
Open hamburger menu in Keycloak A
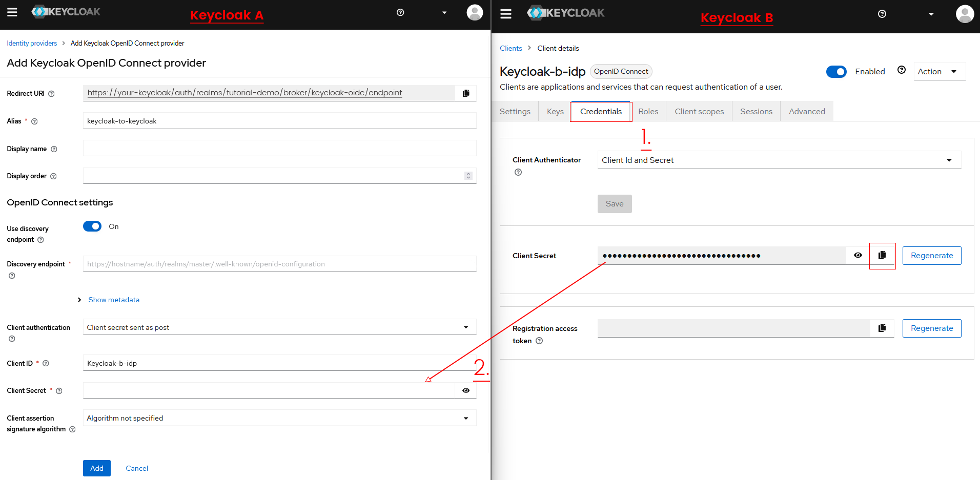click(x=12, y=12)
